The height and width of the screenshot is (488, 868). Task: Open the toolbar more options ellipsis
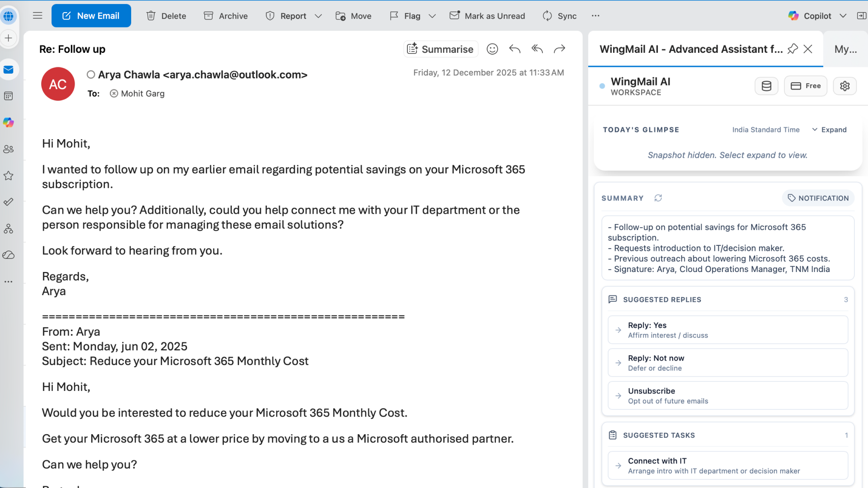point(595,16)
